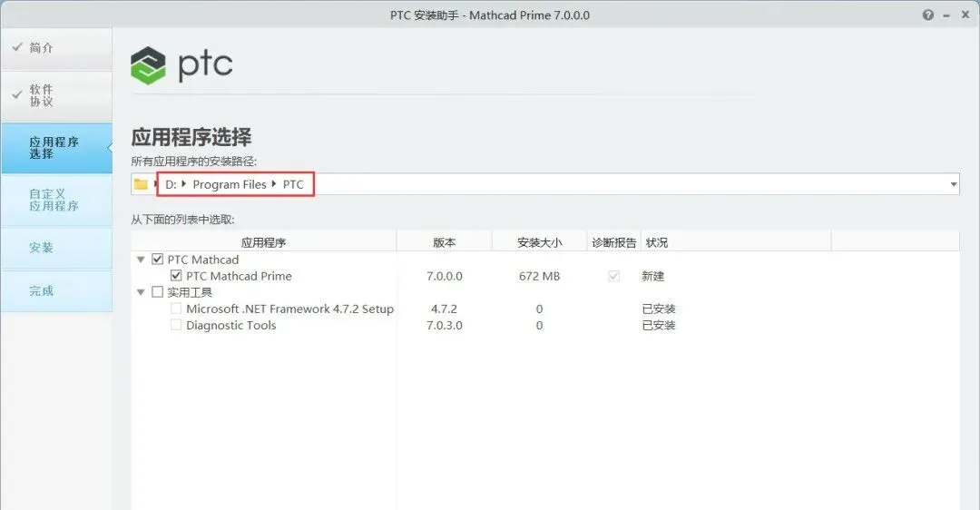Click version 7.0.0.0 of Mathcad Prime

coord(445,276)
